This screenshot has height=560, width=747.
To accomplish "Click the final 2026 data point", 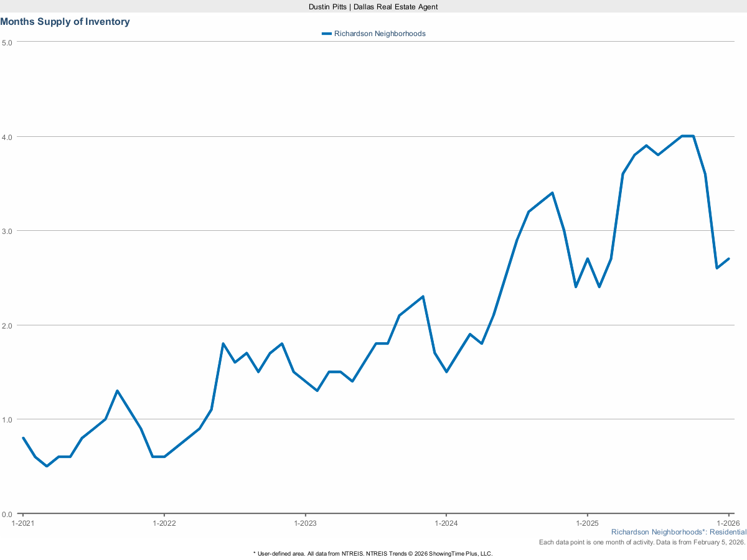I will coord(728,257).
